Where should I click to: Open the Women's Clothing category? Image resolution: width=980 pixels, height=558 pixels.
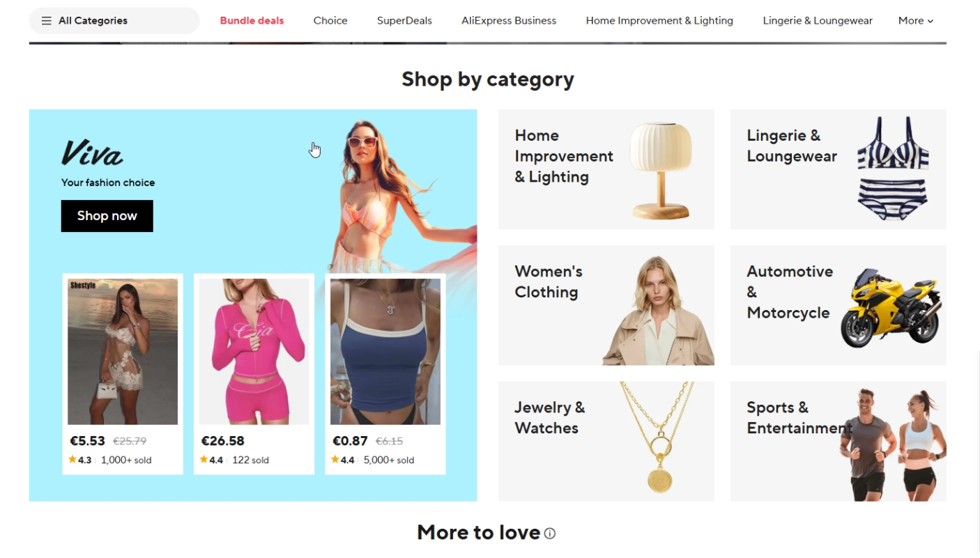point(606,305)
